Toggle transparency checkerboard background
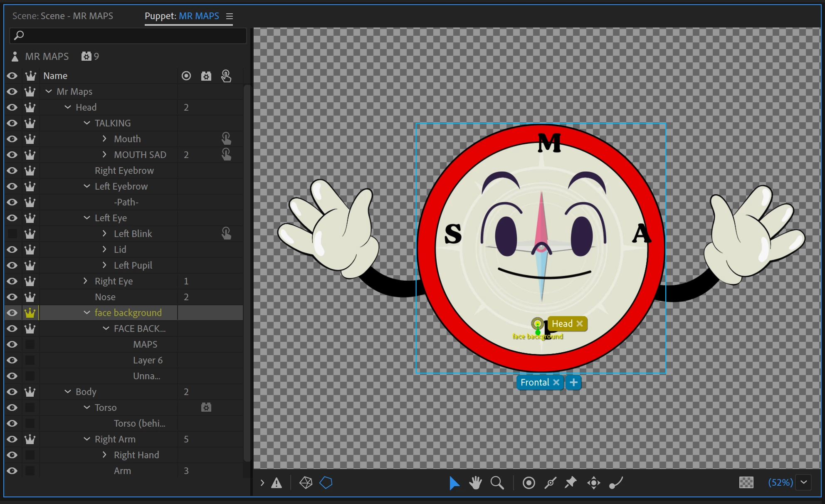825x504 pixels. tap(746, 482)
